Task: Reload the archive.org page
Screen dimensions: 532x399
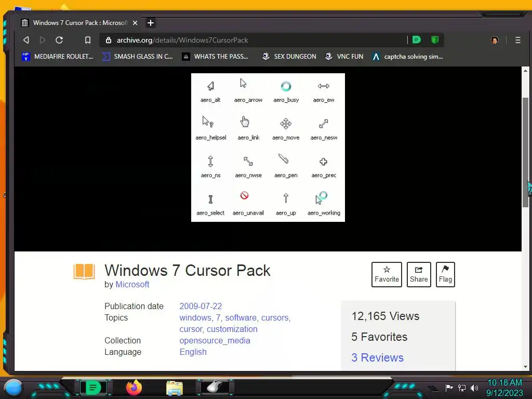Action: click(x=59, y=40)
